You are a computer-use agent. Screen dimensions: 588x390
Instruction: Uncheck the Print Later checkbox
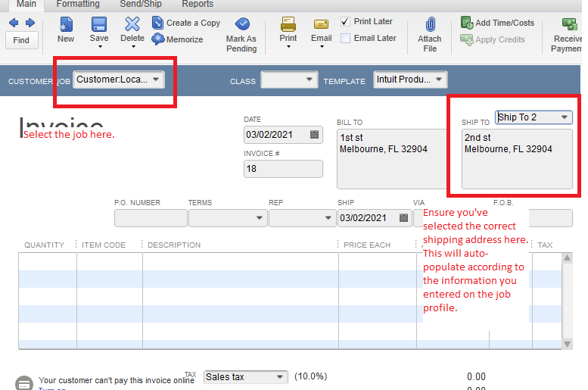pyautogui.click(x=345, y=21)
